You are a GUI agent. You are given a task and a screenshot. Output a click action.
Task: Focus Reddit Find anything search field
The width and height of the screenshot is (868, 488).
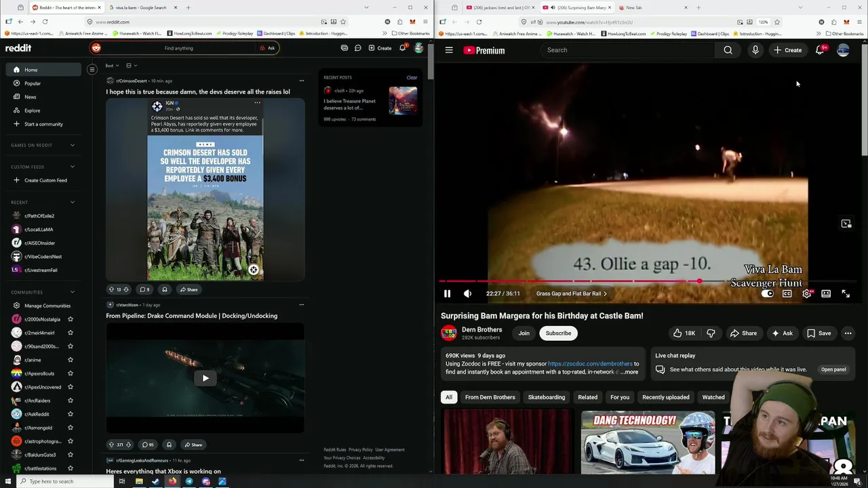(x=178, y=48)
